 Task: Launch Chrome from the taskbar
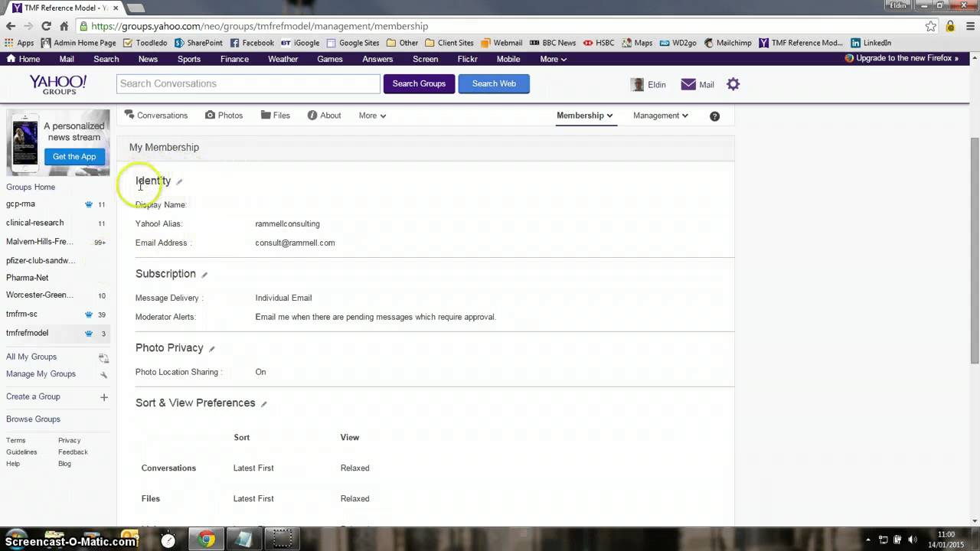(205, 540)
